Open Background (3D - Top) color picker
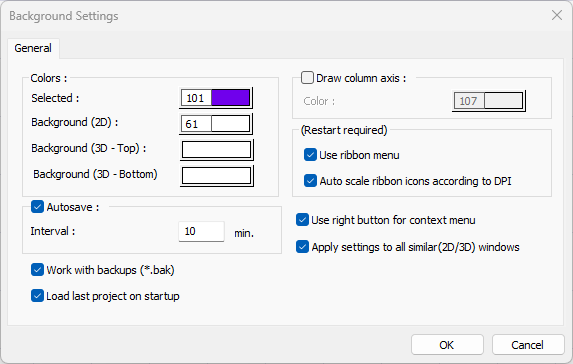The image size is (573, 364). tap(216, 150)
